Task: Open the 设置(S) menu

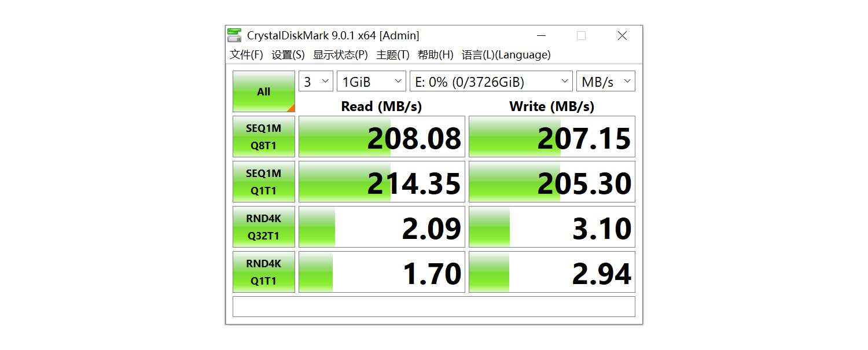Action: (x=288, y=55)
